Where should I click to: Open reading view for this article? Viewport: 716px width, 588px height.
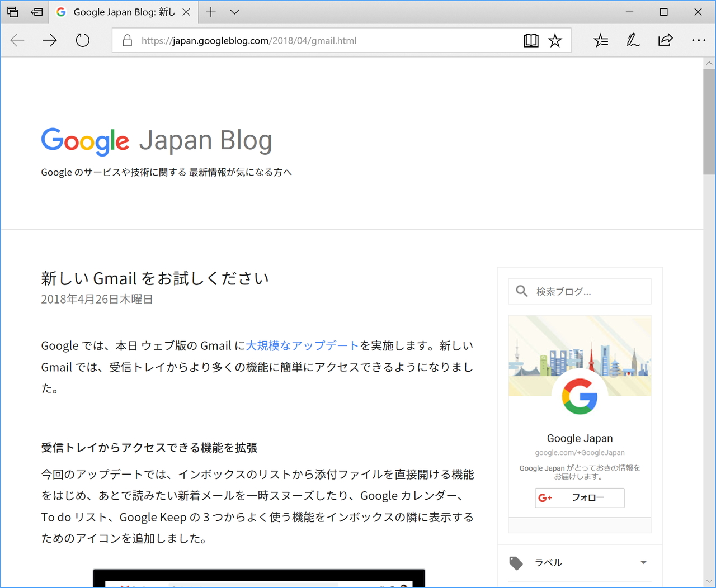530,40
